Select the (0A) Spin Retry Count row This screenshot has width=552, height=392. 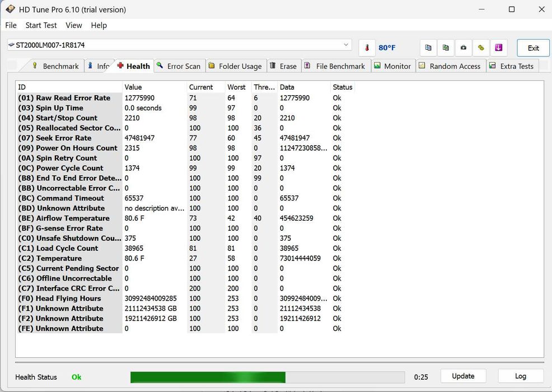(185, 158)
